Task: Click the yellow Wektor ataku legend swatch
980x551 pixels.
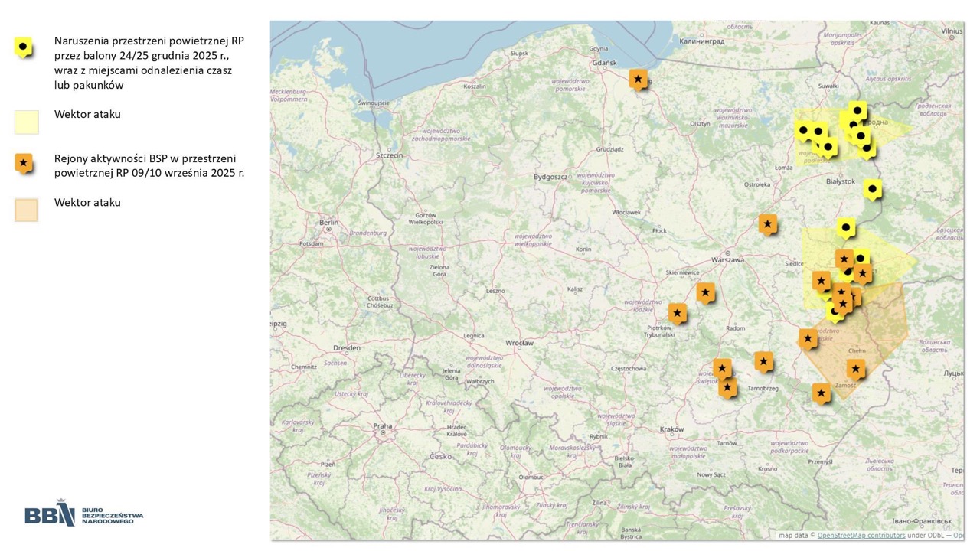Action: (26, 122)
